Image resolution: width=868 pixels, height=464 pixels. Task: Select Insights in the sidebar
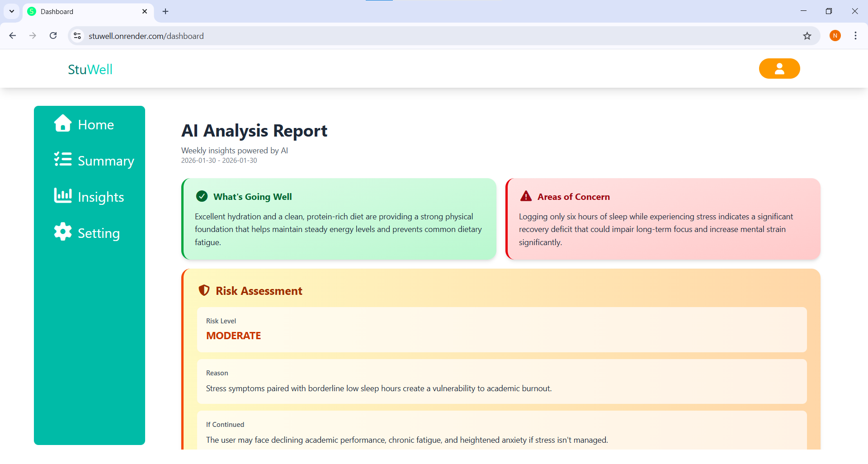coord(89,197)
